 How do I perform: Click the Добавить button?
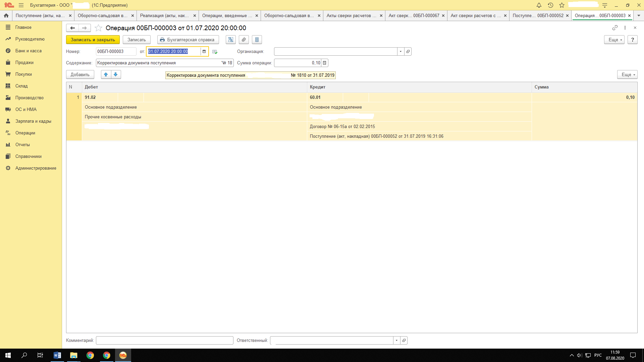[80, 74]
